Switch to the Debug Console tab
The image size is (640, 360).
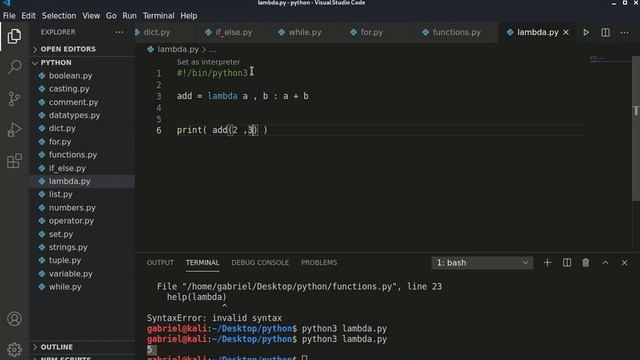260,263
